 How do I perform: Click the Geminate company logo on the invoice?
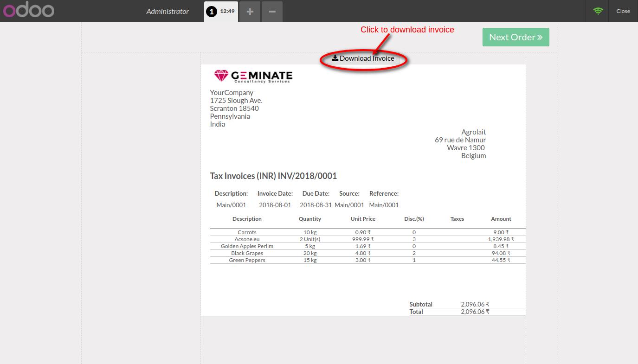pos(253,76)
